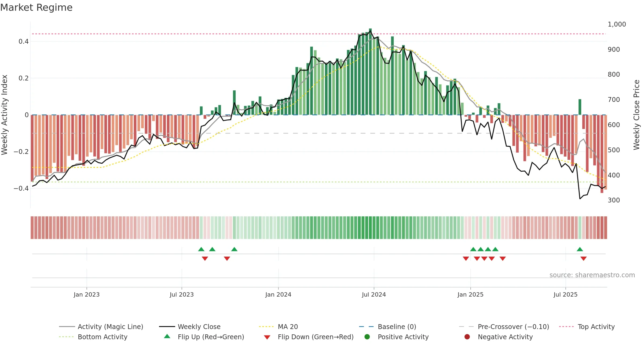Toggle Top Activity legend entry
This screenshot has width=644, height=362.
pos(587,327)
